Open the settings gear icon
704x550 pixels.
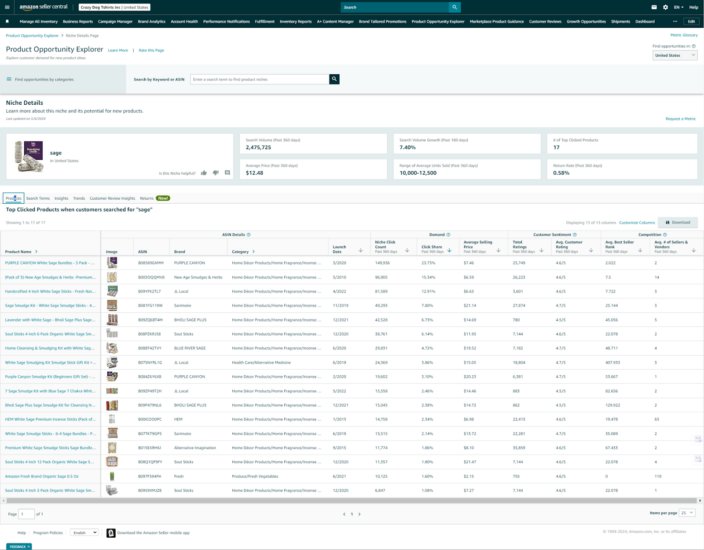point(665,7)
